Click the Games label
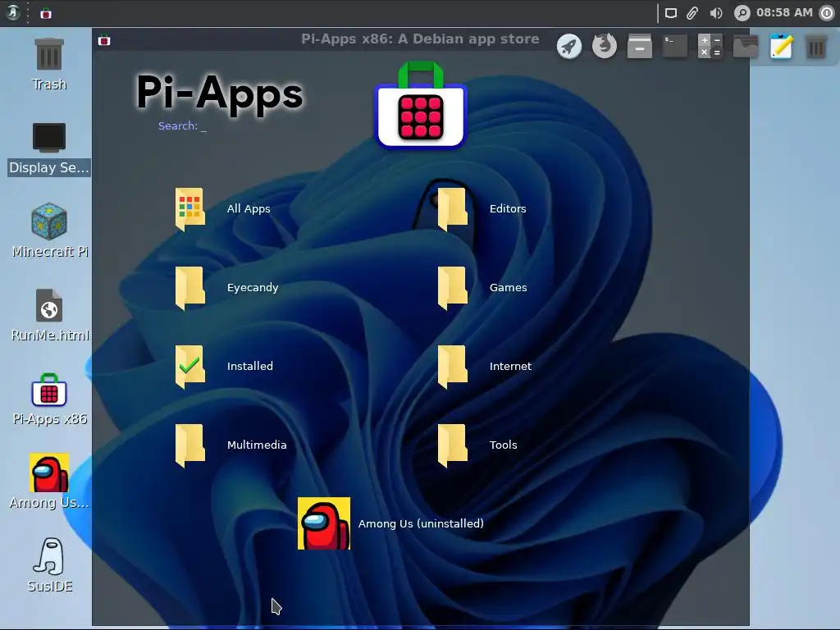The width and height of the screenshot is (840, 630). [x=509, y=288]
